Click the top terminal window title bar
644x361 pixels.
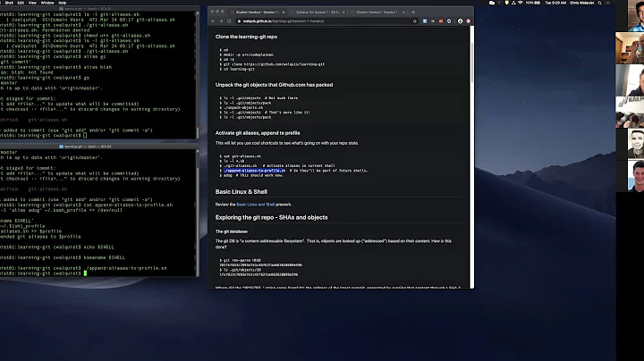tap(98, 8)
